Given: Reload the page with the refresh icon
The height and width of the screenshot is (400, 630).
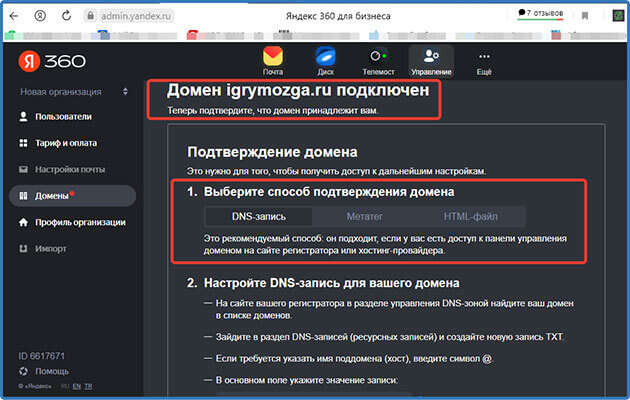Looking at the screenshot, I should coord(66,16).
